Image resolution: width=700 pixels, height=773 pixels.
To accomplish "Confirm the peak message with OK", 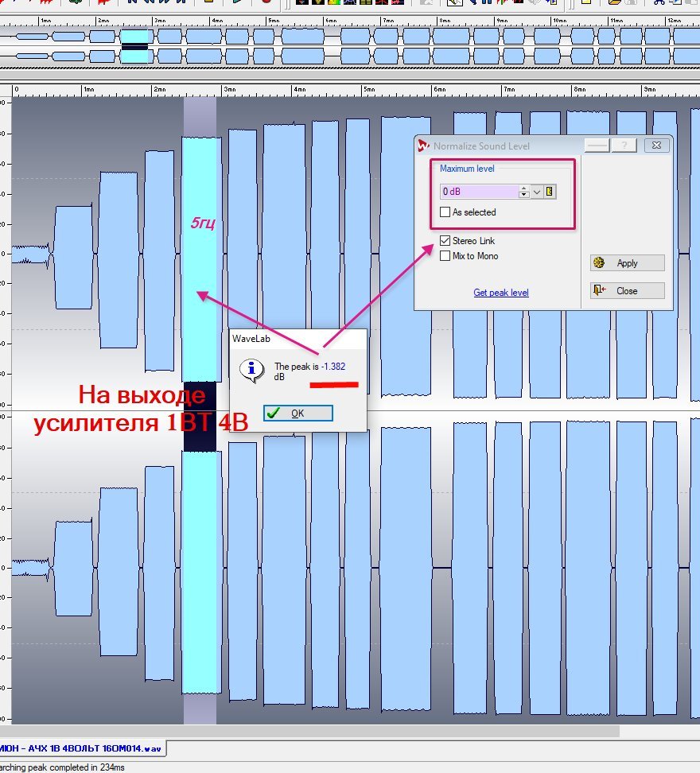I will coord(298,413).
